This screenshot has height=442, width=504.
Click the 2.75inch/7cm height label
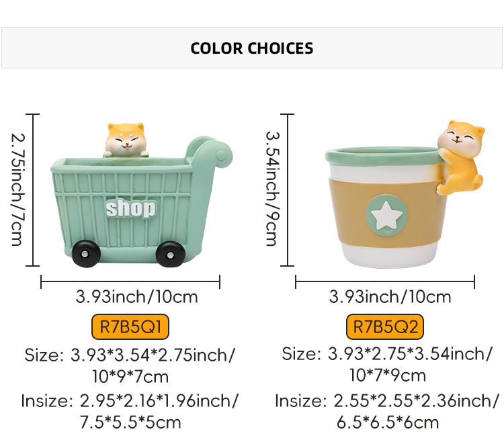coord(17,189)
